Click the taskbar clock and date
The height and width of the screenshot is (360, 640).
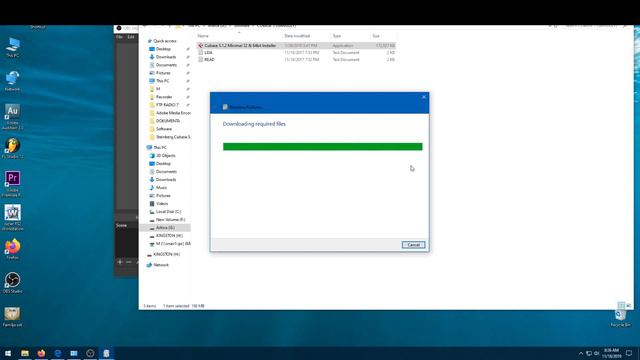point(611,353)
